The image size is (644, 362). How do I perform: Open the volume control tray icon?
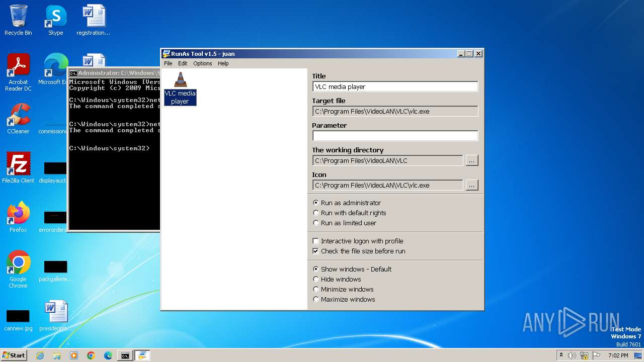[x=572, y=355]
